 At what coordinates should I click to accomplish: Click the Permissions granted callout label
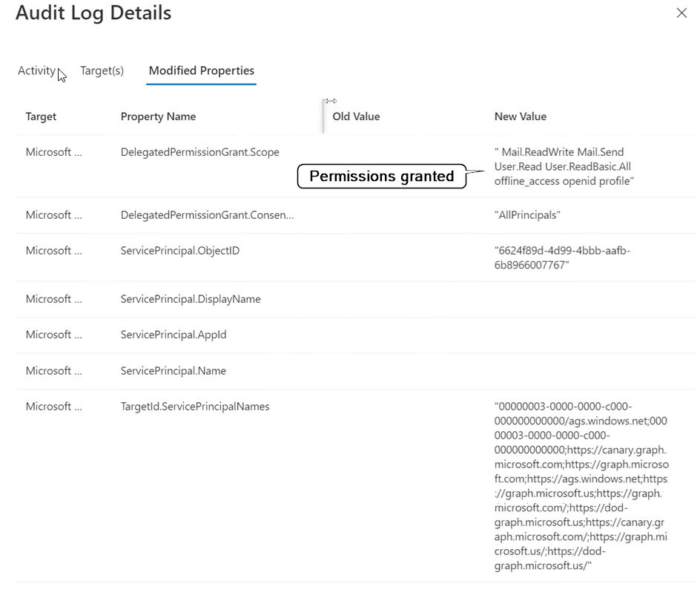381,177
